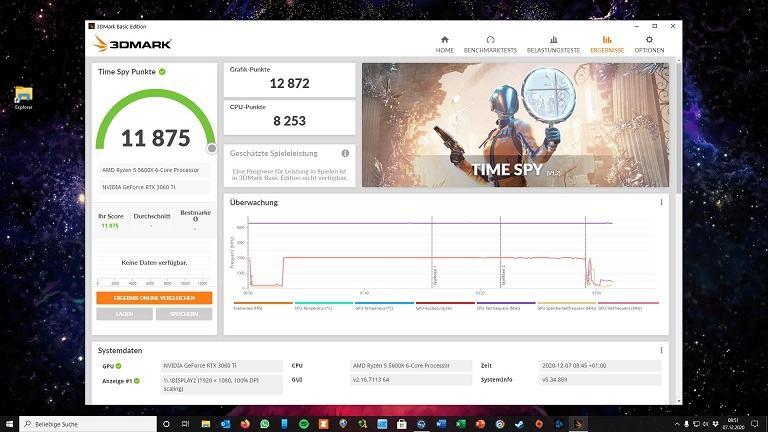768x432 pixels.
Task: Click the Zeit 2020-12-07 value
Action: 600,365
